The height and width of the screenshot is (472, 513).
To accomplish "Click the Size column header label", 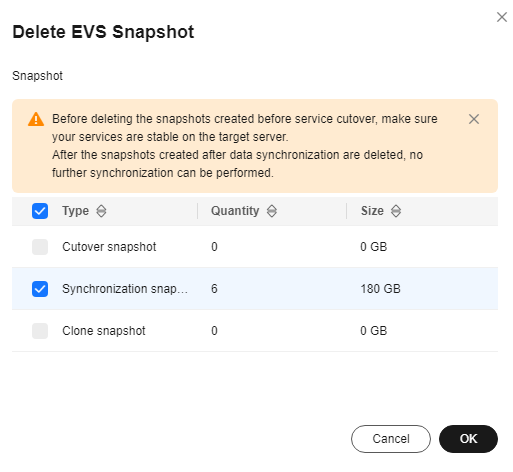I will pyautogui.click(x=372, y=211).
